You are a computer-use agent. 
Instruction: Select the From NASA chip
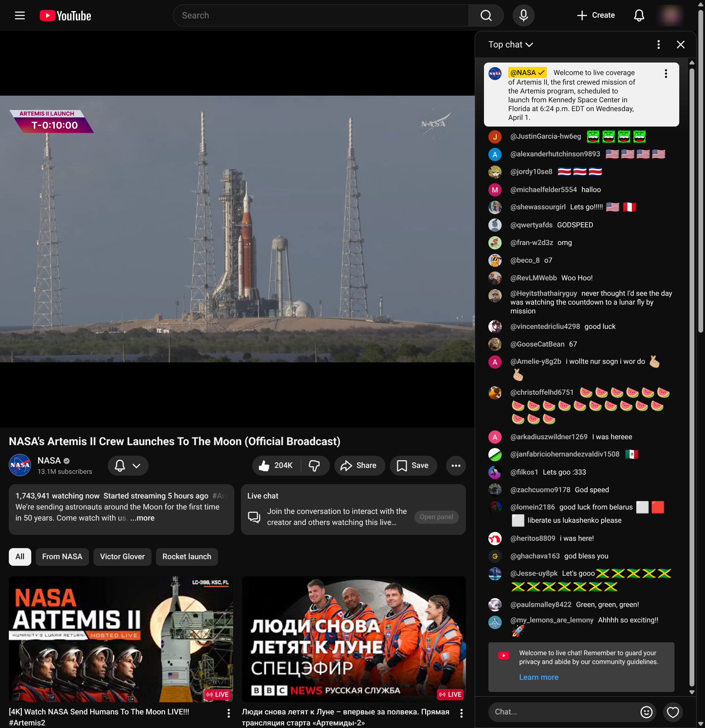click(x=62, y=557)
